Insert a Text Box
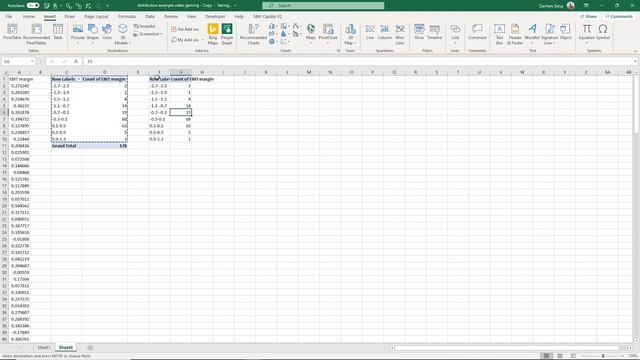This screenshot has width=640, height=360. coord(499,34)
